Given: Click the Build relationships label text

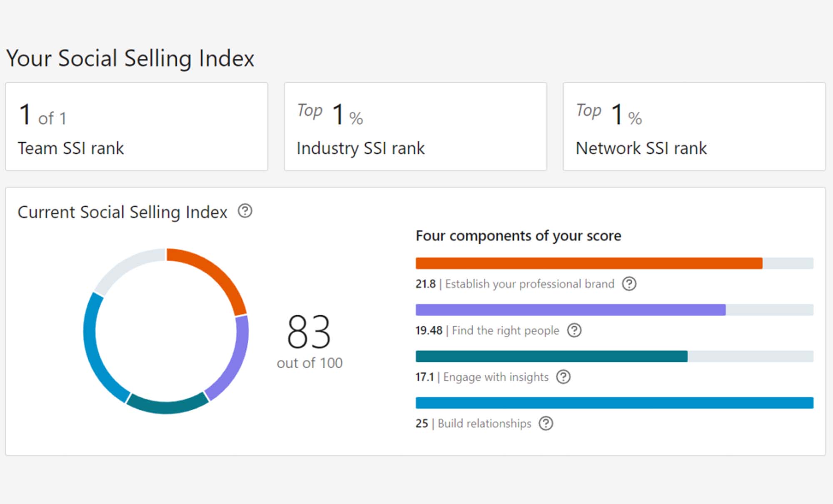Looking at the screenshot, I should click(484, 424).
